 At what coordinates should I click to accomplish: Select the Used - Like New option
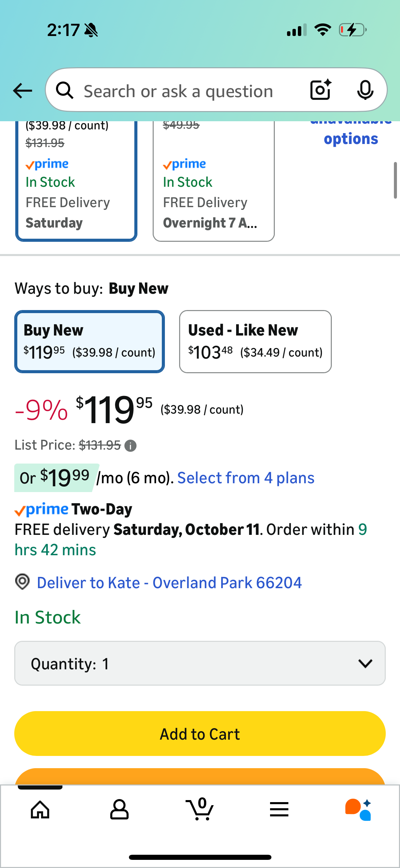point(255,341)
